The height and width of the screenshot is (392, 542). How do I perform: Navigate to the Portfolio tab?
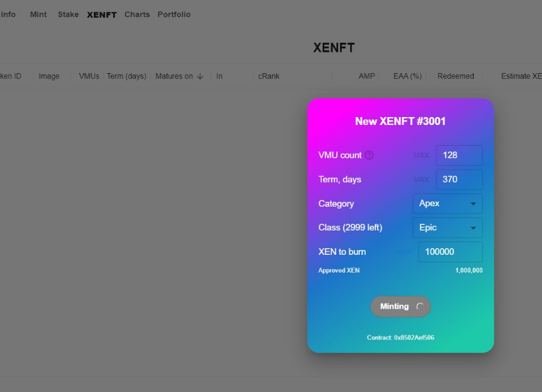click(x=174, y=15)
